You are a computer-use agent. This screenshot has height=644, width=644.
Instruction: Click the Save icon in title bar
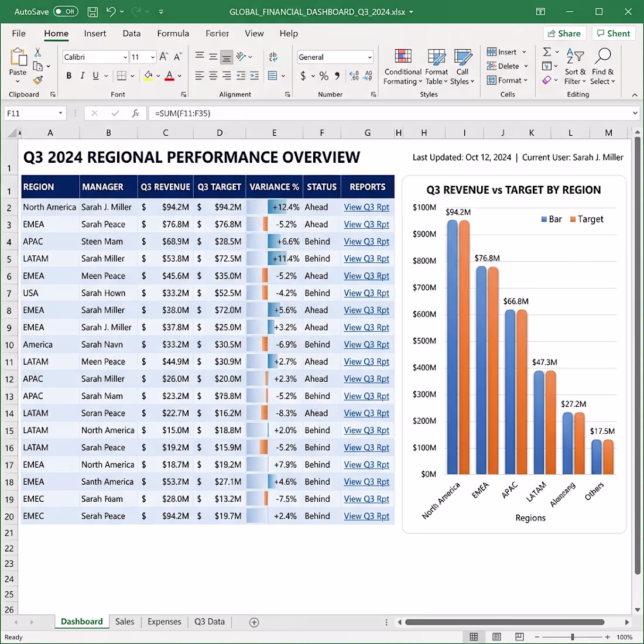(93, 12)
